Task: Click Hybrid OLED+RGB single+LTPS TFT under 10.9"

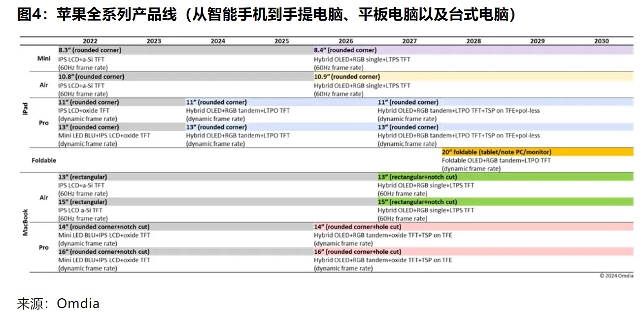Action: pyautogui.click(x=362, y=86)
